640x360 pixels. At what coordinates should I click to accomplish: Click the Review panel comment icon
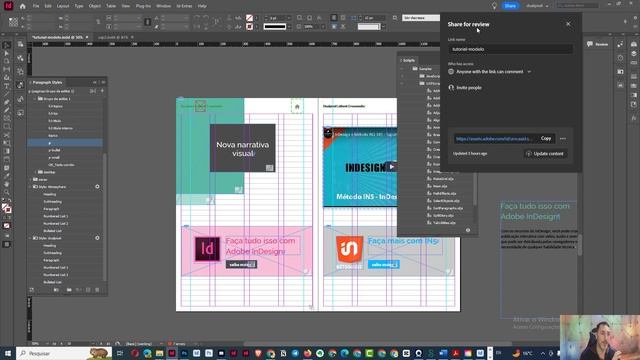[x=590, y=44]
